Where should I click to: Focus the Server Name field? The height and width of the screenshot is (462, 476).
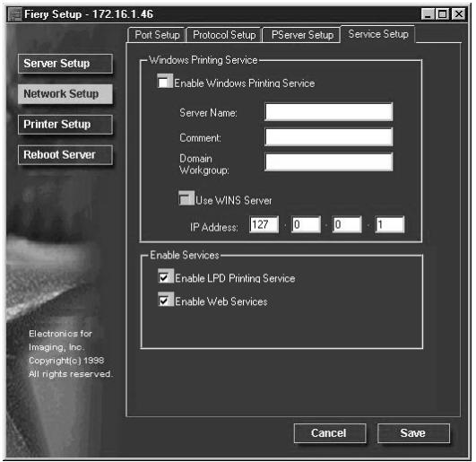tap(329, 112)
